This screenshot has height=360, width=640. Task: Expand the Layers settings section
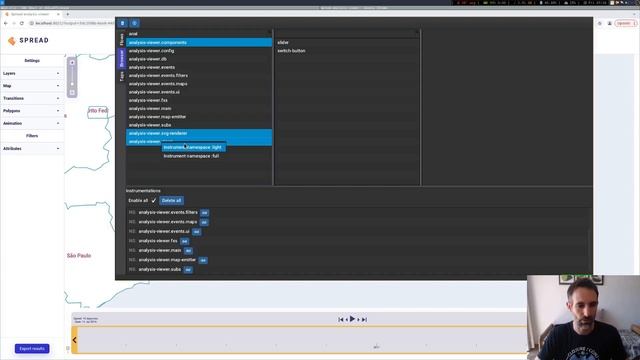[x=32, y=73]
